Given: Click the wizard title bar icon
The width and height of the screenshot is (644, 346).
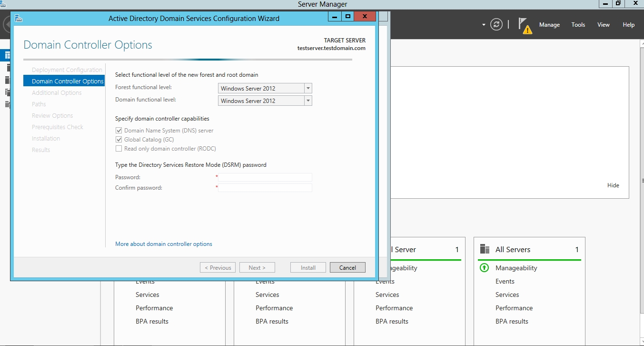Looking at the screenshot, I should [x=19, y=18].
